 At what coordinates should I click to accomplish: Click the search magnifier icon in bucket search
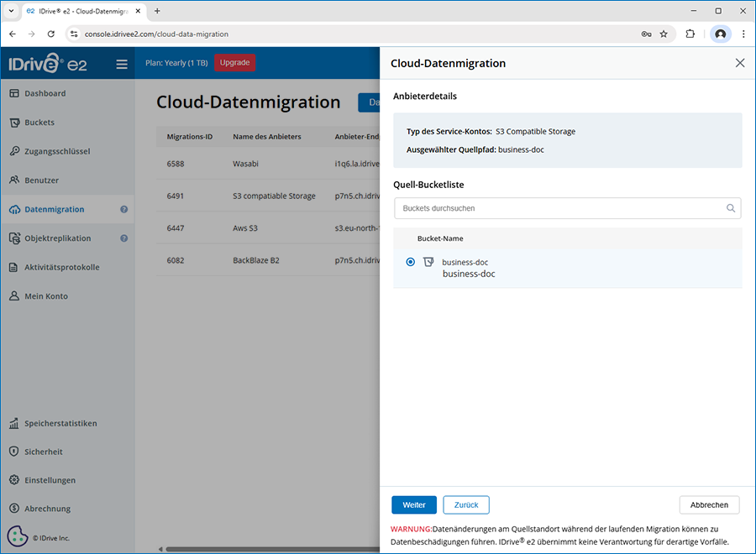click(x=732, y=208)
